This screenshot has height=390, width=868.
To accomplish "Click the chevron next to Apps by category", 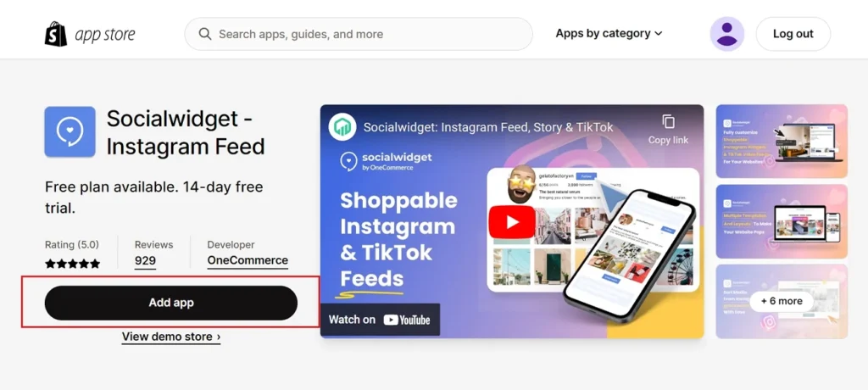I will tap(658, 34).
